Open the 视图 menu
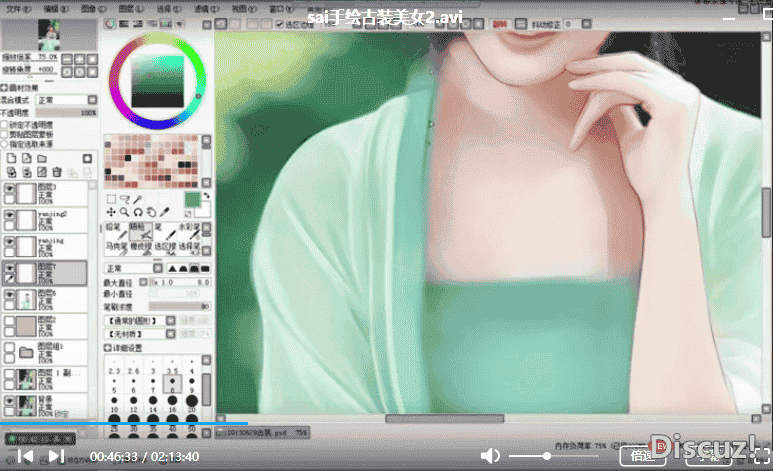This screenshot has height=471, width=773. pyautogui.click(x=244, y=8)
